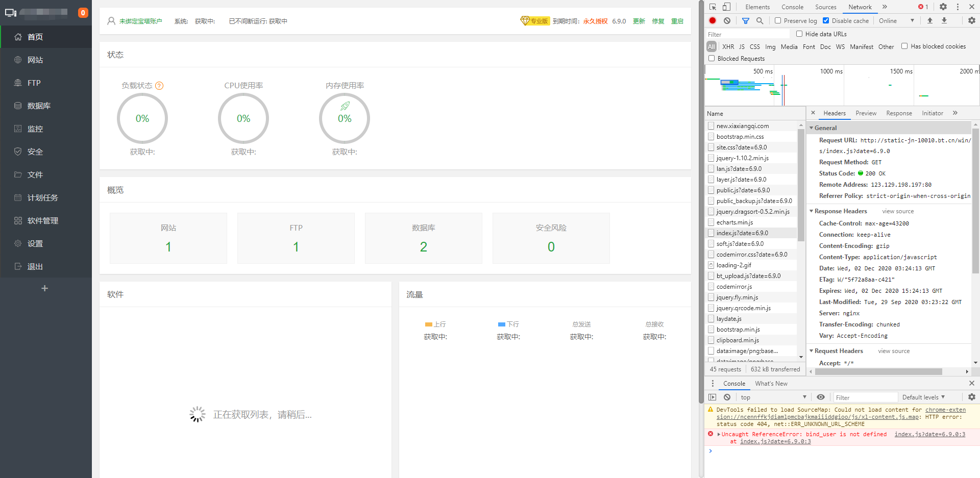The image size is (980, 478).
Task: Click the memory release rocket icon
Action: (345, 106)
